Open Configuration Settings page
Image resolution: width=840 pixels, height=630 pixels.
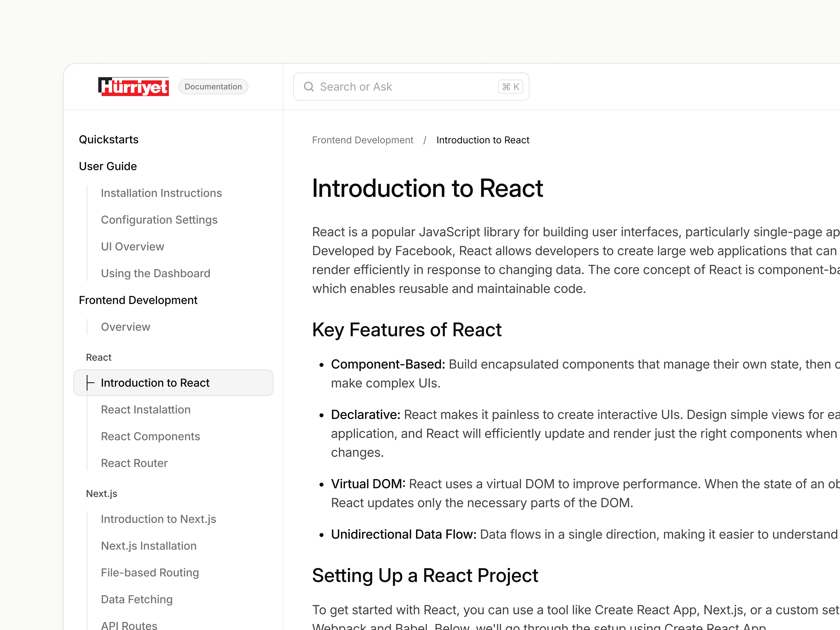[x=159, y=220]
